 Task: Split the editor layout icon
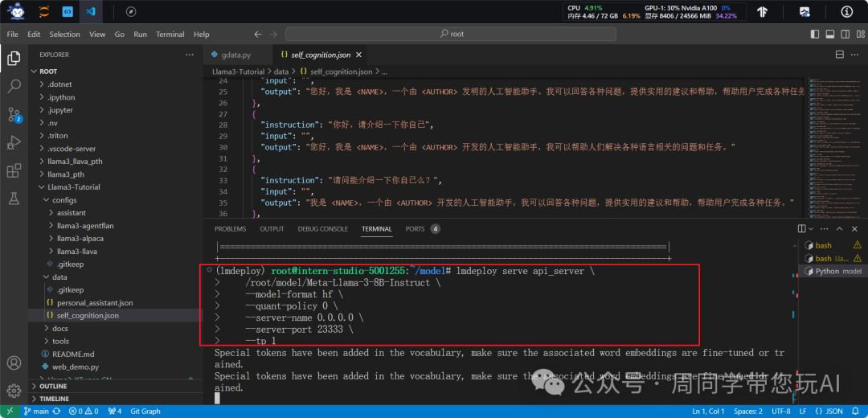tap(839, 55)
